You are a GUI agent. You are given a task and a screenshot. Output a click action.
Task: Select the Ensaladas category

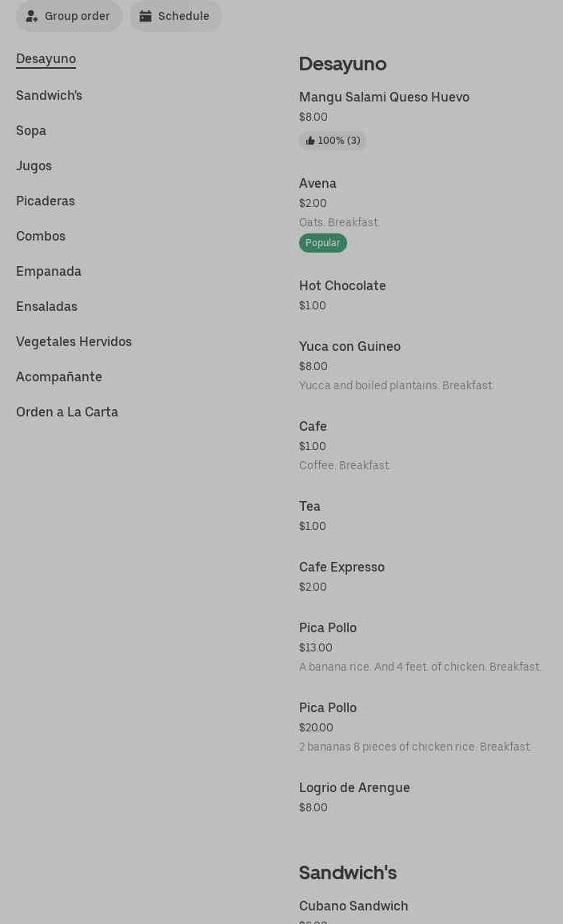tap(46, 306)
